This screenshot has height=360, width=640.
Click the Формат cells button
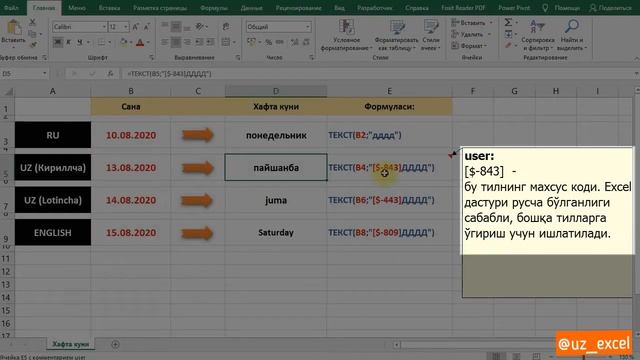(469, 46)
